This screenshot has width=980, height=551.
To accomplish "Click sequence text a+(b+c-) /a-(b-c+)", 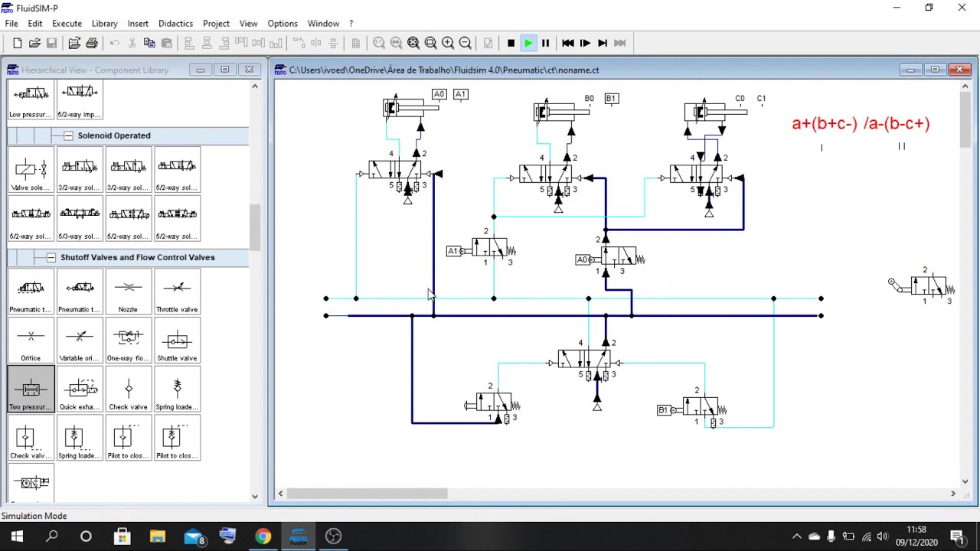I will point(861,123).
